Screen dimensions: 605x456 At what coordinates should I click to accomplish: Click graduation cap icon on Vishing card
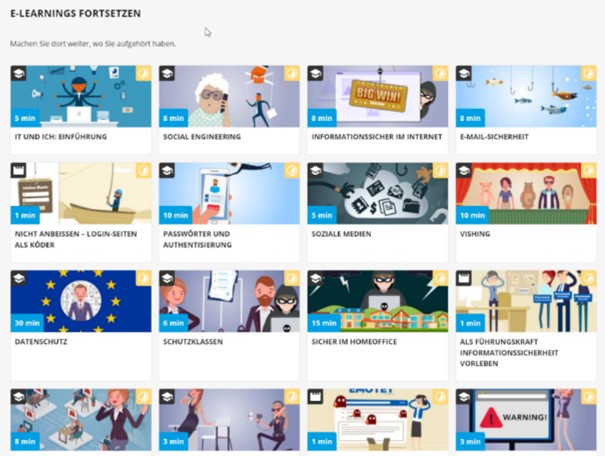pos(464,170)
